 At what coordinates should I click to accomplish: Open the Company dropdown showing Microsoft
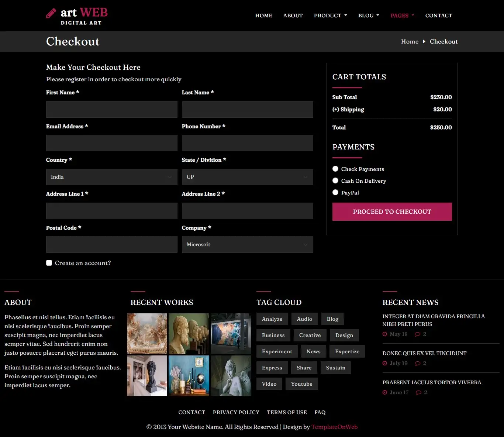click(x=248, y=244)
